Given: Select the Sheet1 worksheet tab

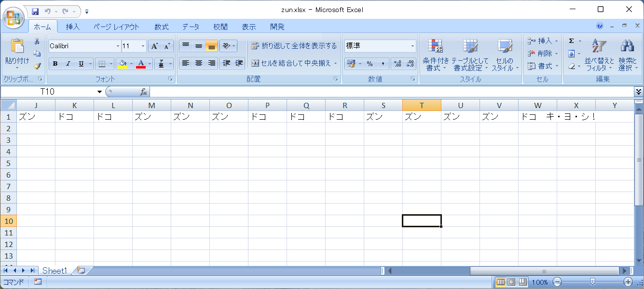Looking at the screenshot, I should coord(55,271).
